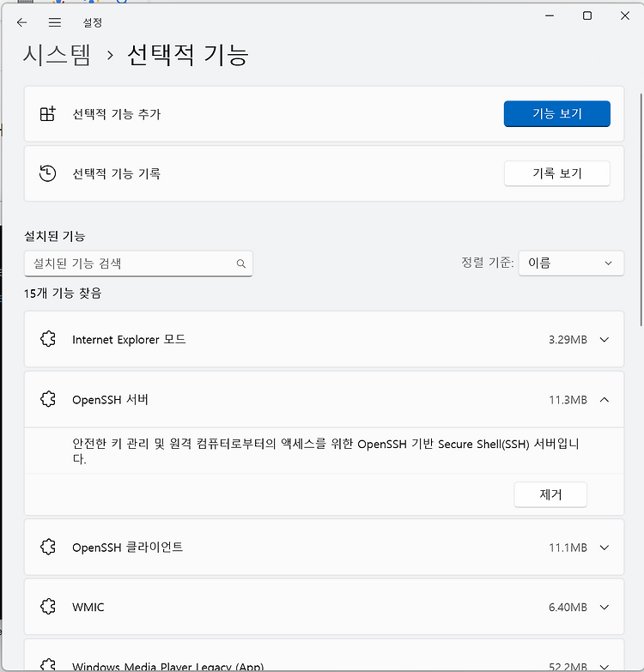Click the OpenSSH 클라이언트 label
644x672 pixels.
[x=127, y=548]
